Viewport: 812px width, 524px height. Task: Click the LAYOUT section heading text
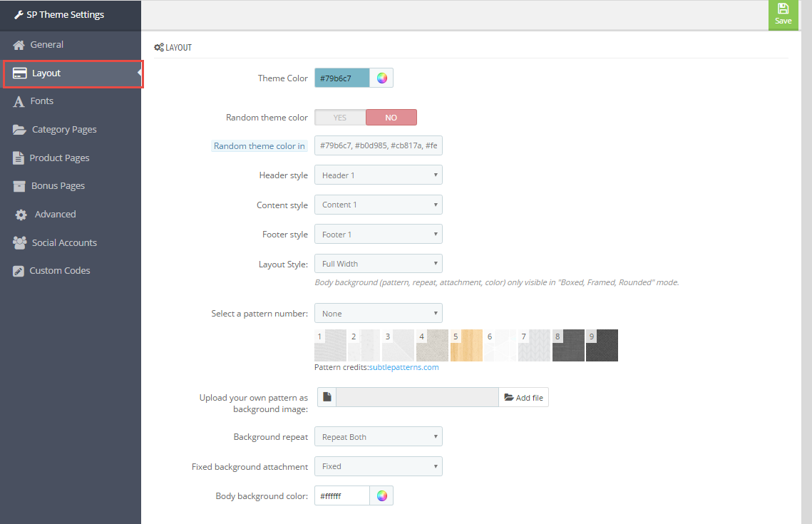coord(179,48)
